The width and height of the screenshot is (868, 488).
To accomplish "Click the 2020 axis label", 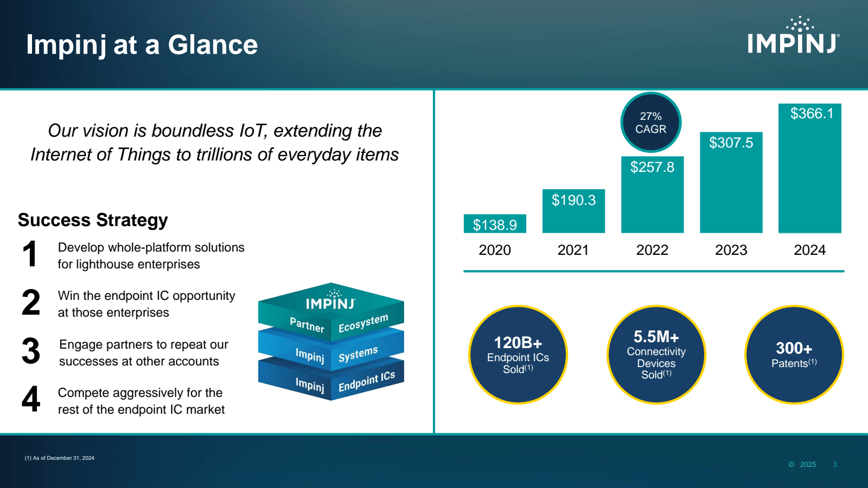I will [x=495, y=250].
